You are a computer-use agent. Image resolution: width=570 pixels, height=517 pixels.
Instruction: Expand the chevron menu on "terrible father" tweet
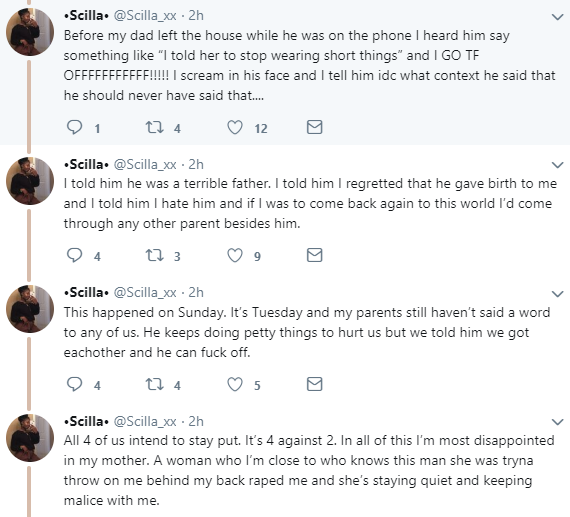pos(557,165)
